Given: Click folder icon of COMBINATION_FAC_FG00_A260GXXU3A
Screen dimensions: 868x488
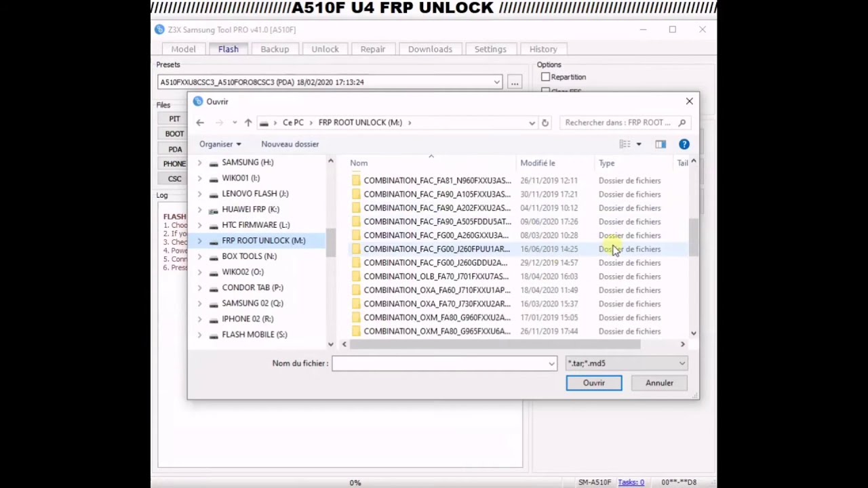Looking at the screenshot, I should click(356, 235).
